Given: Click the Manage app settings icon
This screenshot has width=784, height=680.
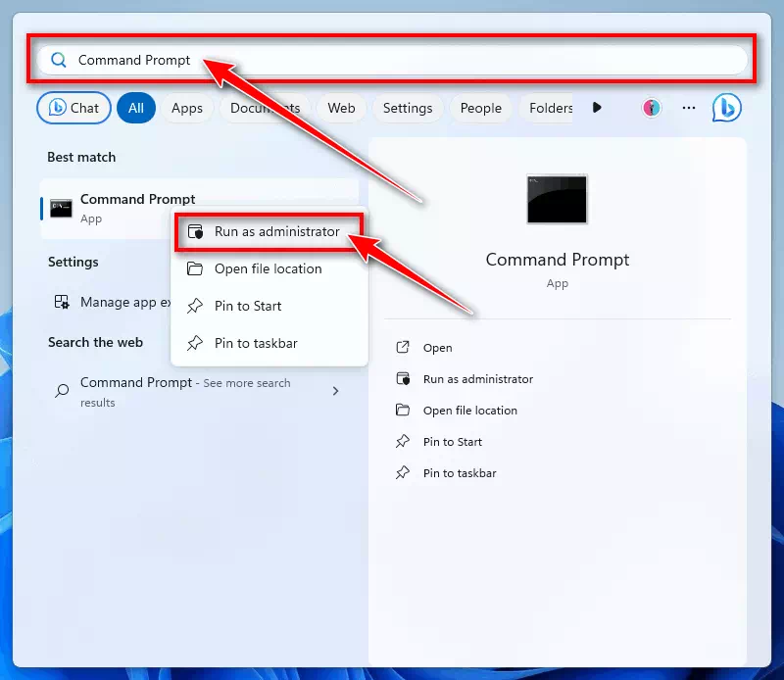Looking at the screenshot, I should 62,303.
